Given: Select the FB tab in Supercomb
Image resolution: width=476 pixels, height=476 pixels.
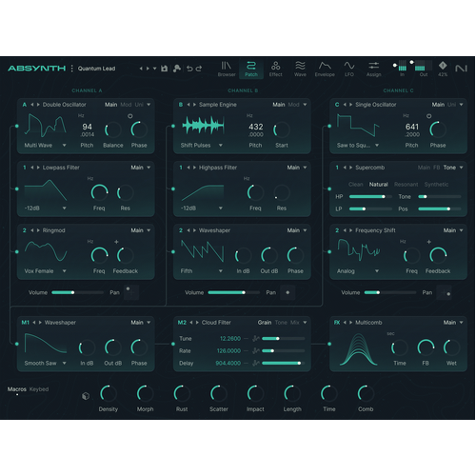Looking at the screenshot, I should tap(437, 168).
